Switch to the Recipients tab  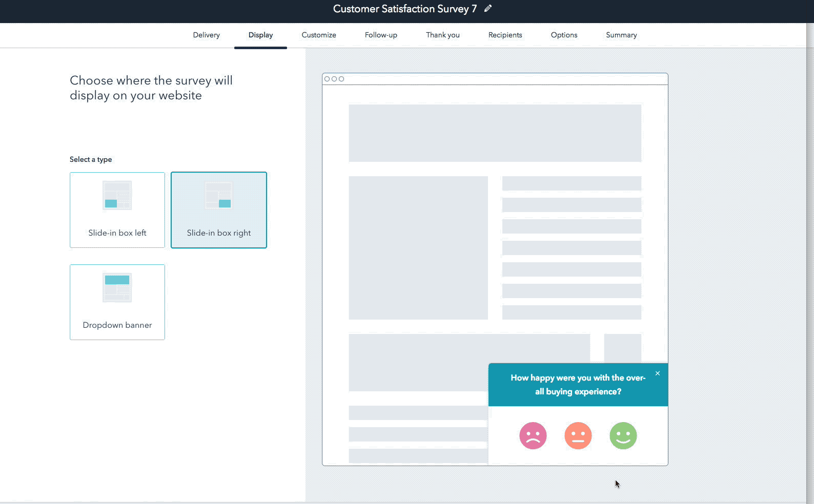pyautogui.click(x=505, y=35)
